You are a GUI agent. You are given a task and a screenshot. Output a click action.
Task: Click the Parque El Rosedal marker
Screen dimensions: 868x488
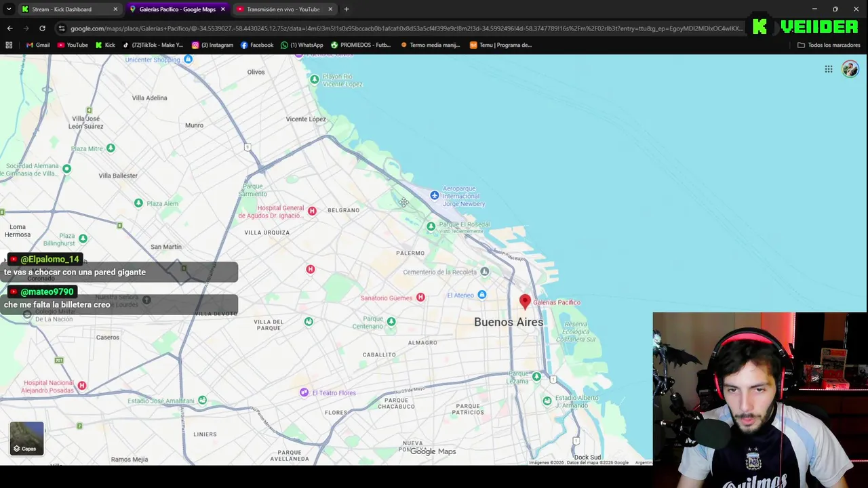(x=431, y=226)
